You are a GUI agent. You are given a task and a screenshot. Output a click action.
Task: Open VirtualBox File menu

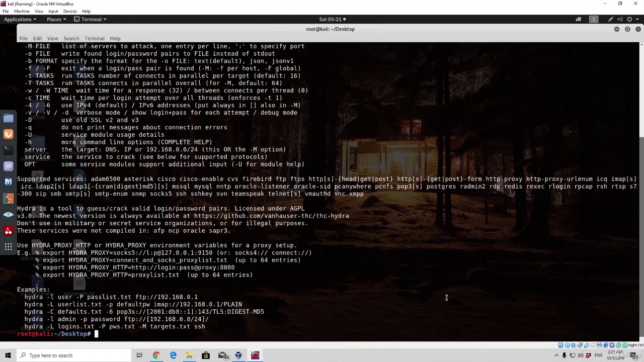point(6,11)
